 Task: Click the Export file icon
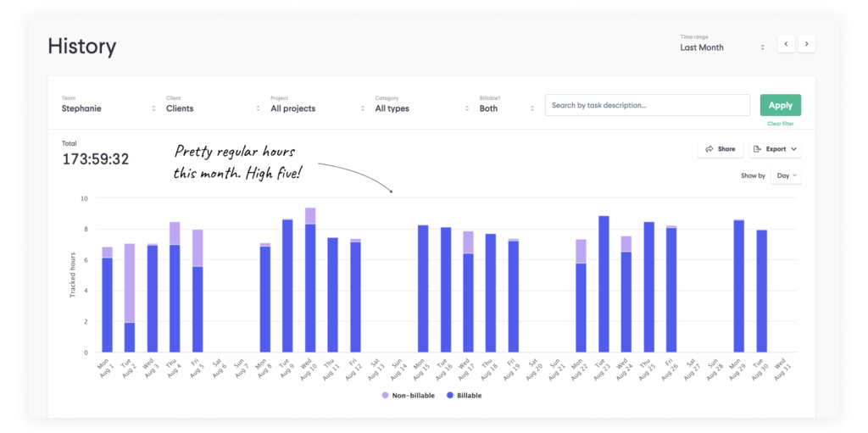(757, 149)
